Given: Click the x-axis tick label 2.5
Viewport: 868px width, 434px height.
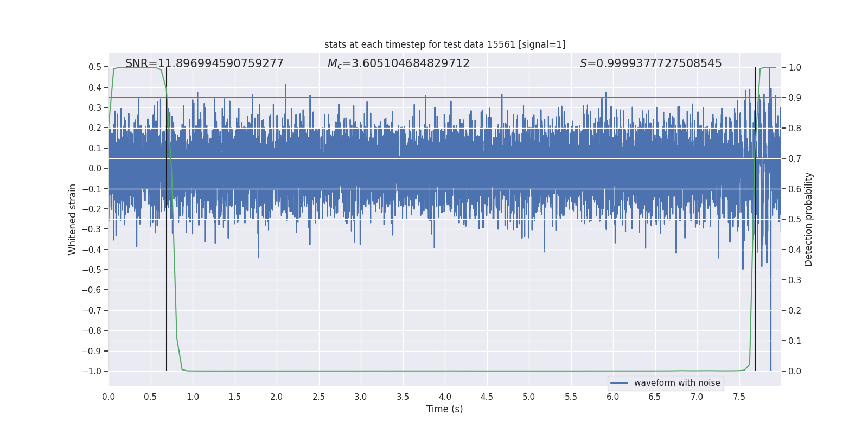Looking at the screenshot, I should click(x=319, y=397).
